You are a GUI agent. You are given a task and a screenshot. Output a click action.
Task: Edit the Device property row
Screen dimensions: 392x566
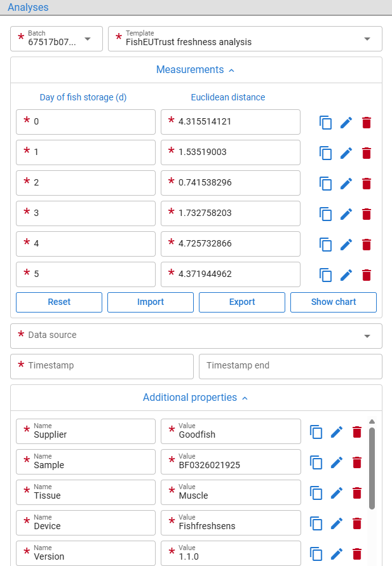(337, 523)
